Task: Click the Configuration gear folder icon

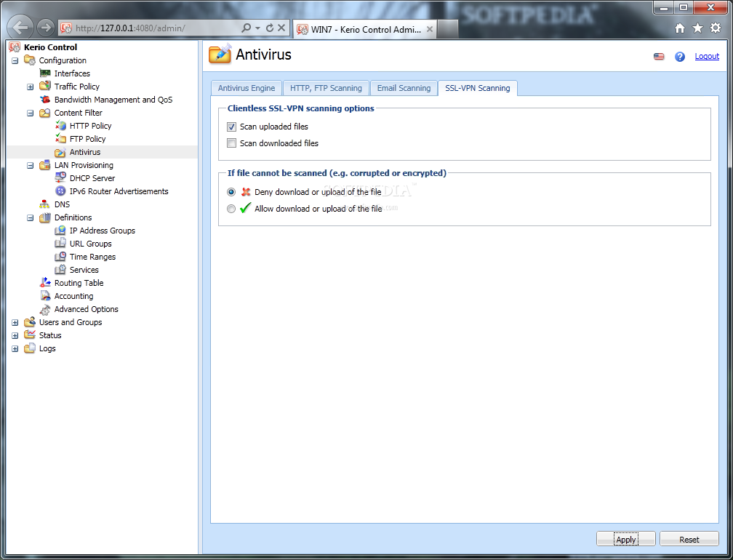Action: (29, 60)
